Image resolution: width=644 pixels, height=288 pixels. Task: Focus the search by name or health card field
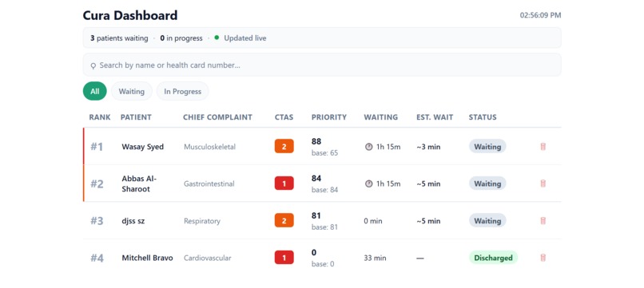tap(322, 65)
